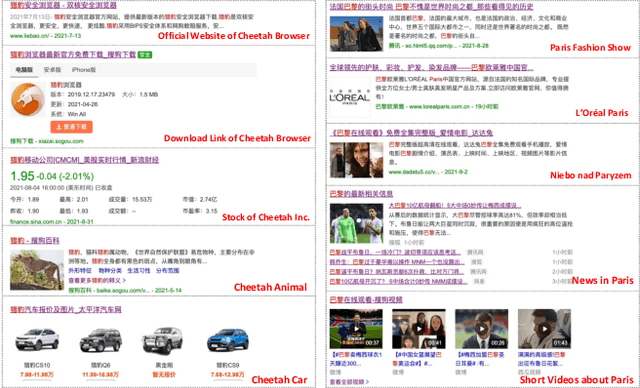Click the green badge beside the 搜狗下载 title
The image size is (640, 388).
pyautogui.click(x=145, y=55)
